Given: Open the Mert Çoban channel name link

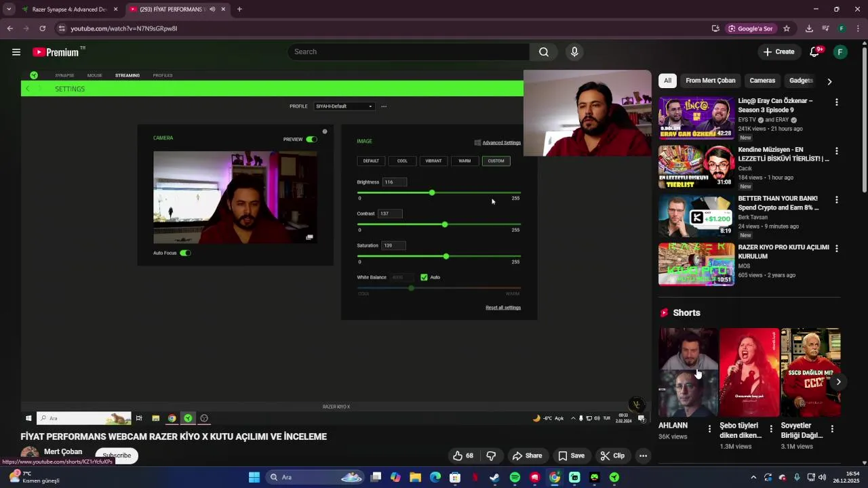Looking at the screenshot, I should pyautogui.click(x=63, y=452).
